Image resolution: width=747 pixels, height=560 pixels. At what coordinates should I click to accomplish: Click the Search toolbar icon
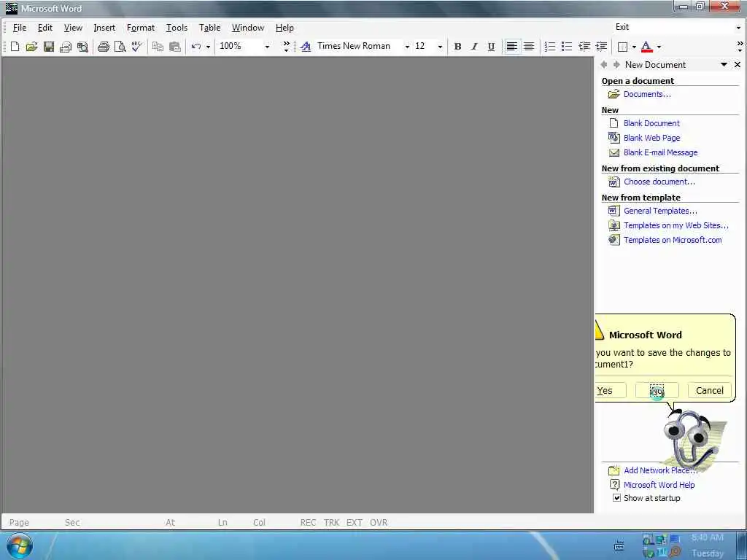pyautogui.click(x=82, y=46)
